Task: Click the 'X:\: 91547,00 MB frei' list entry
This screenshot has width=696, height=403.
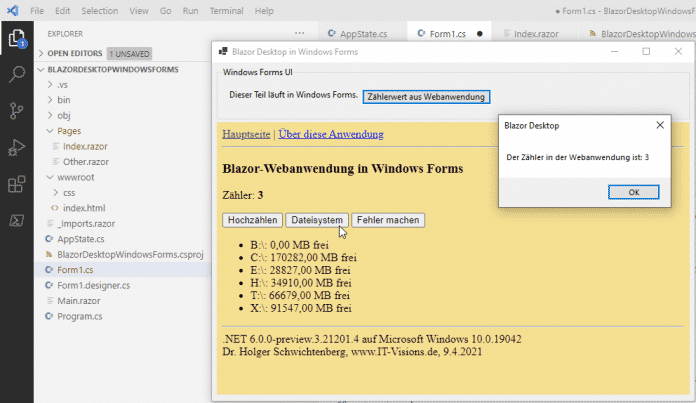Action: tap(301, 308)
